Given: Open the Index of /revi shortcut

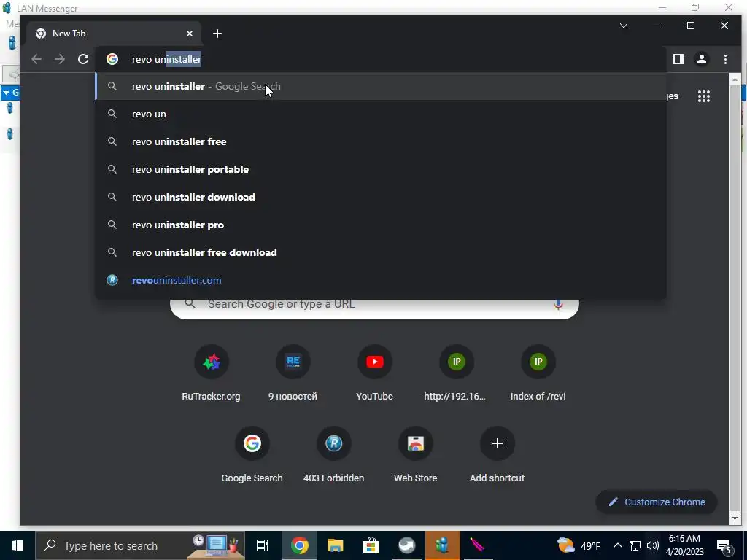Looking at the screenshot, I should click(x=538, y=373).
